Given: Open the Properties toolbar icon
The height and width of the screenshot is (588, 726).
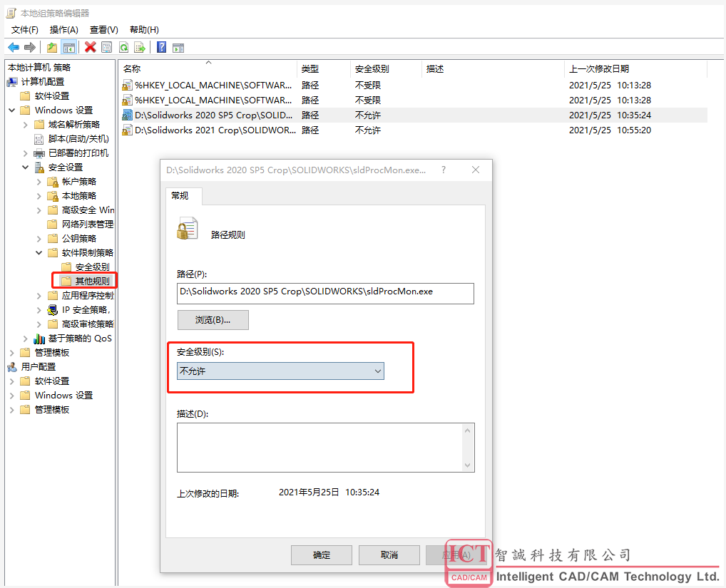Looking at the screenshot, I should pos(106,47).
